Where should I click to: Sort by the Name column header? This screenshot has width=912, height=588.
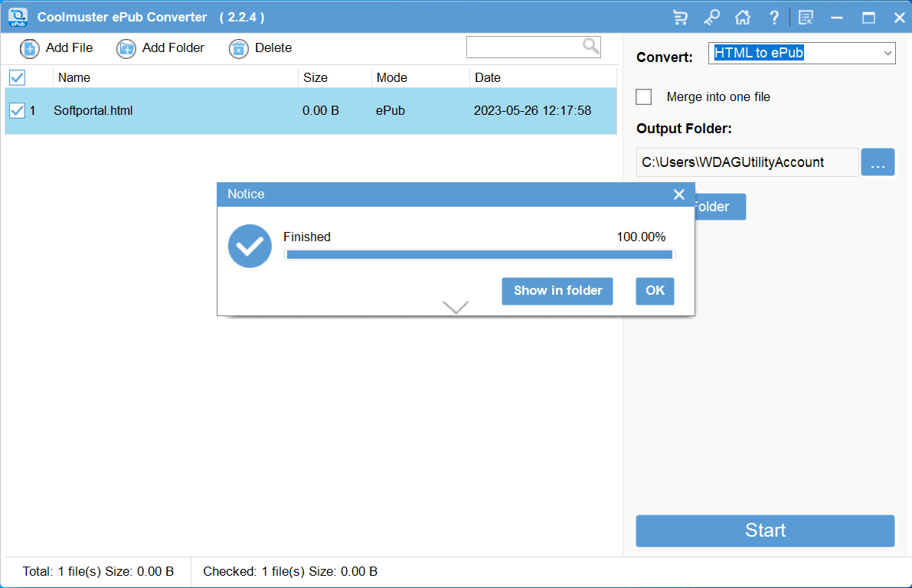pos(175,77)
